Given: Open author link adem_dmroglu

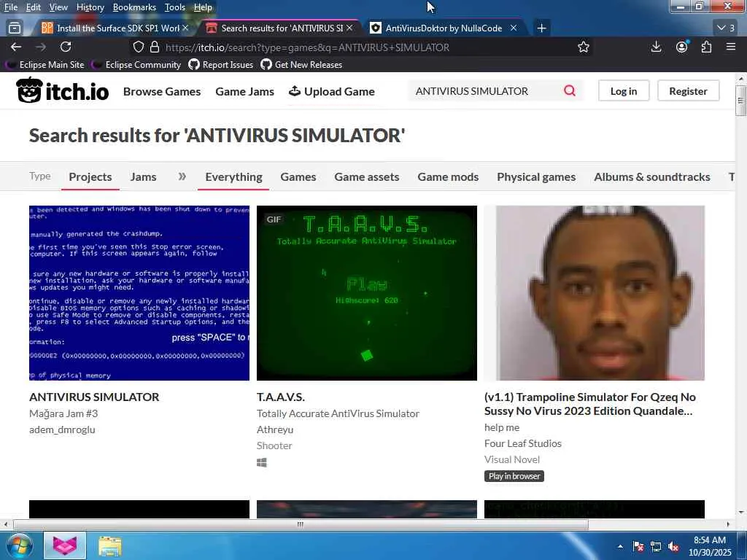Looking at the screenshot, I should click(x=62, y=429).
